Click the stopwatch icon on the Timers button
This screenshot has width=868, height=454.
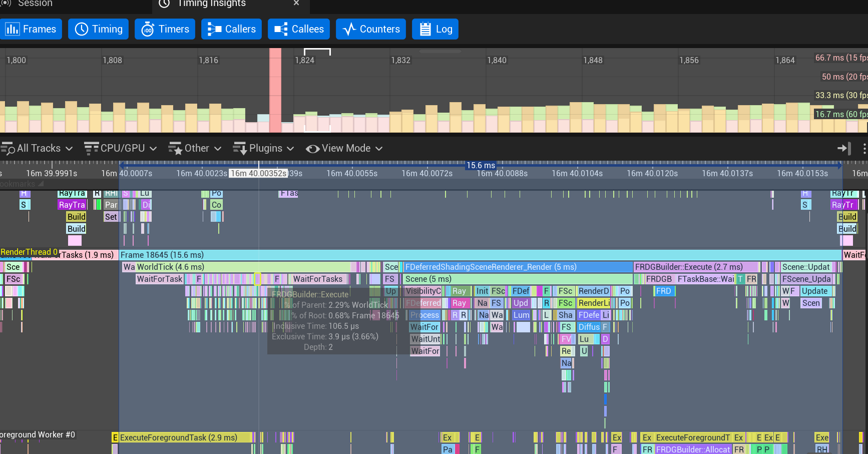click(x=148, y=29)
